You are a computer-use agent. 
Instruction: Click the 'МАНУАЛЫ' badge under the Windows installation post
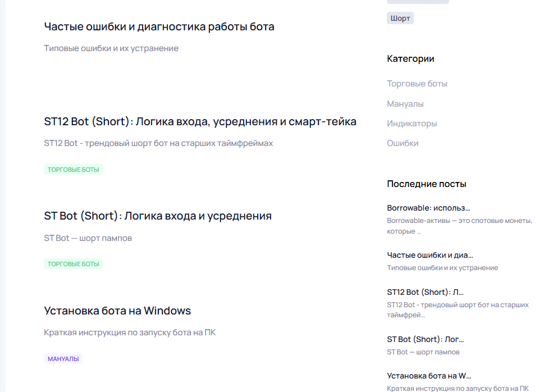pyautogui.click(x=63, y=359)
